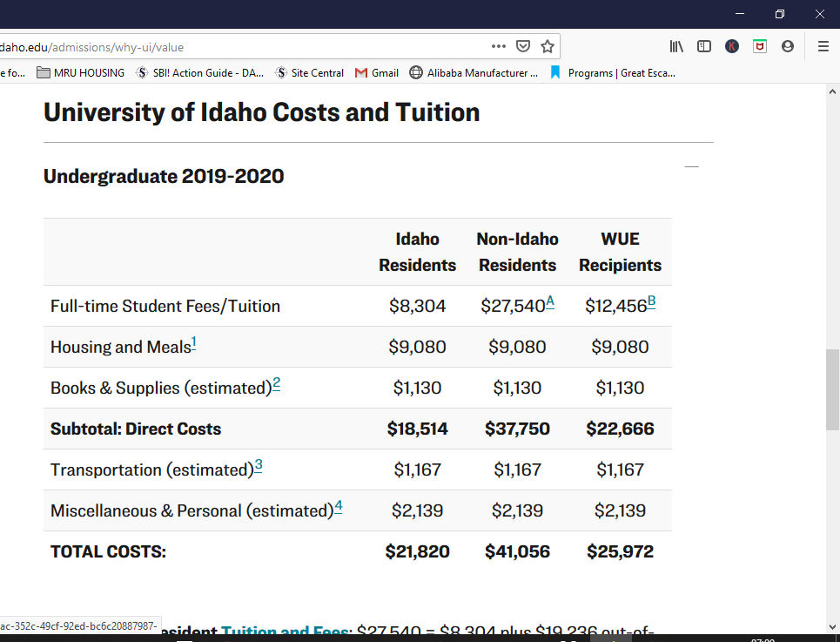840x642 pixels.
Task: Click WUE Recipients column header
Action: [621, 252]
